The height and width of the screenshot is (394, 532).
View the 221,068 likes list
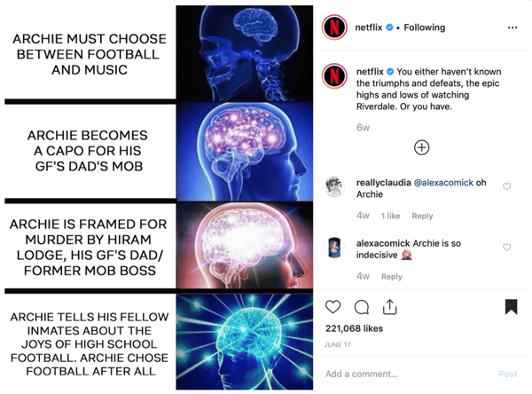[354, 328]
